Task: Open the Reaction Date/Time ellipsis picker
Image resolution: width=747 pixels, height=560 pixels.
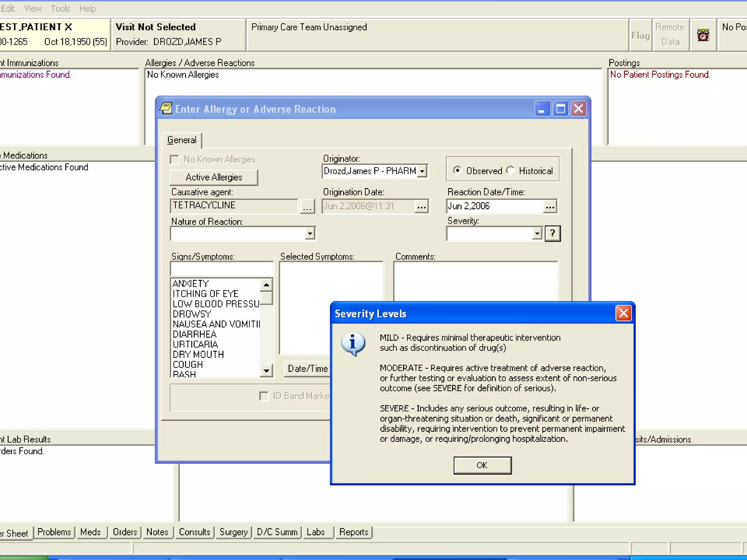Action: click(x=550, y=207)
